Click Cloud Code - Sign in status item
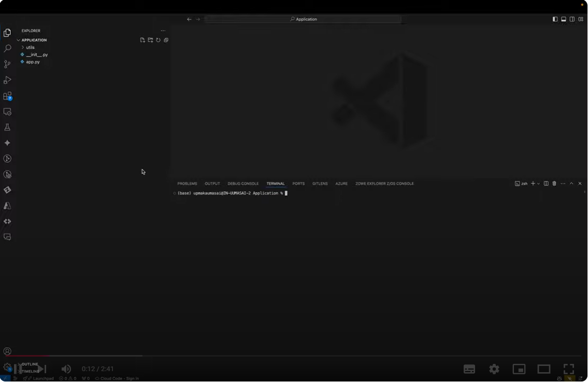 [117, 378]
